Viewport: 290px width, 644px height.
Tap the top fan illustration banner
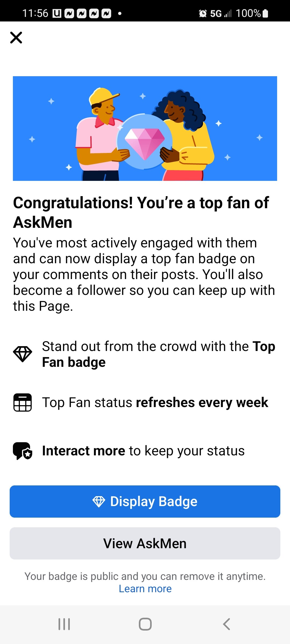pyautogui.click(x=145, y=128)
